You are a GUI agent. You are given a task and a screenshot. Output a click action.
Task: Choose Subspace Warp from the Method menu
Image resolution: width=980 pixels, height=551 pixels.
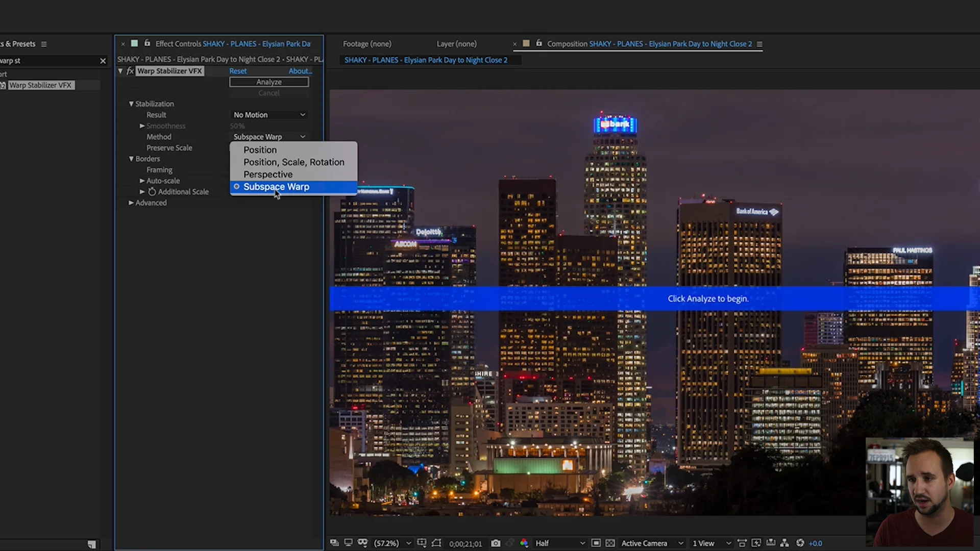[293, 187]
